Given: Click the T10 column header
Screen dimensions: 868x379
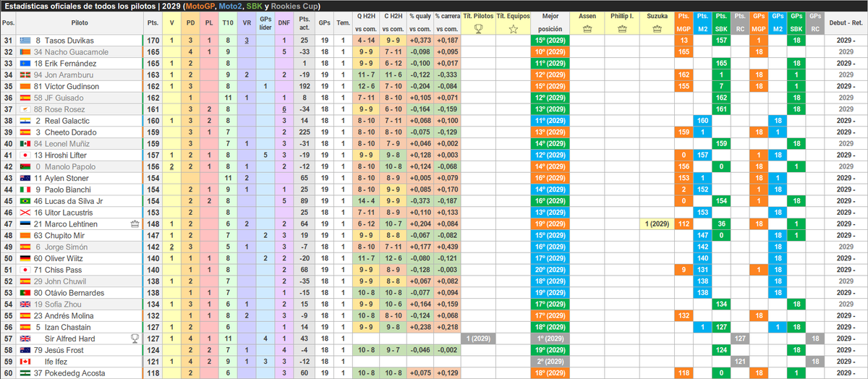Looking at the screenshot, I should pos(228,22).
